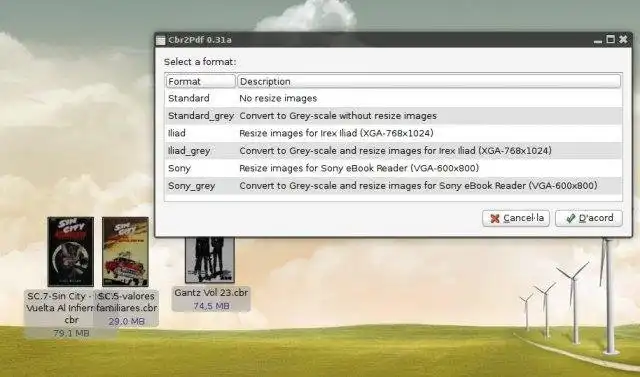The width and height of the screenshot is (640, 377).
Task: Minimize the Cbr2Pdf window
Action: point(598,40)
